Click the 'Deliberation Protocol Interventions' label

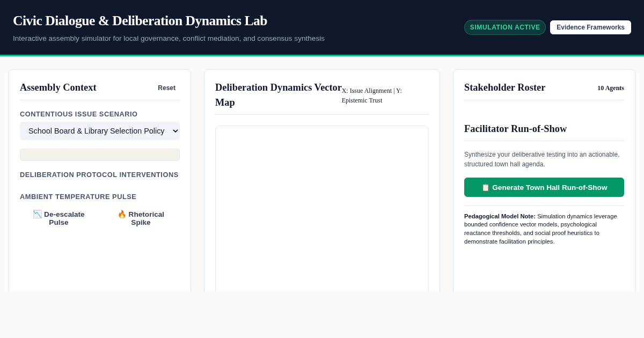(99, 175)
